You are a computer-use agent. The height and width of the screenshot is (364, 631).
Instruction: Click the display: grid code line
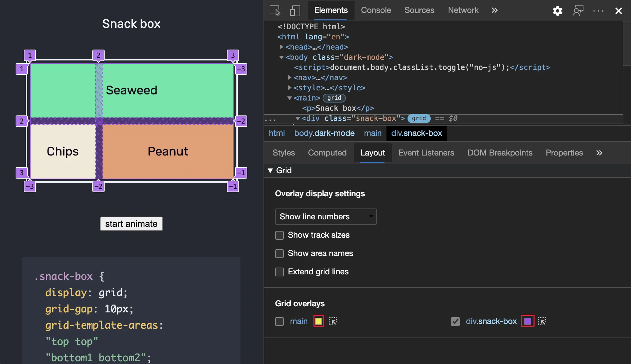[x=86, y=293]
